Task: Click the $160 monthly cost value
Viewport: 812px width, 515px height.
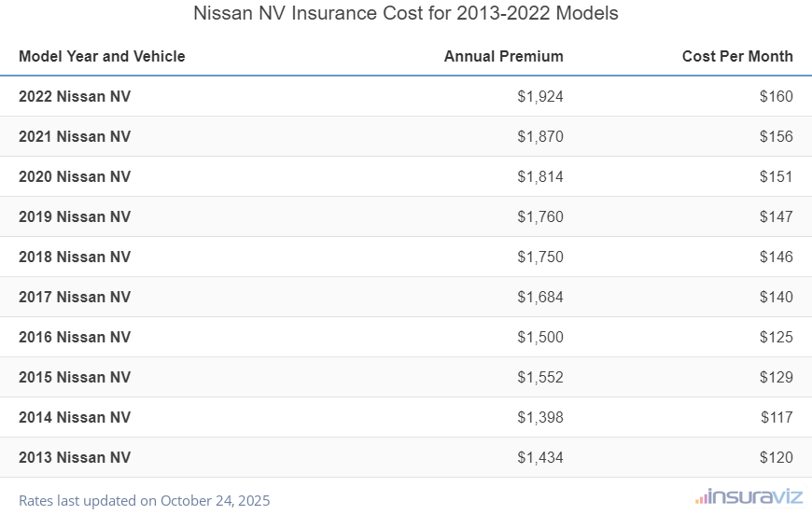Action: click(776, 96)
